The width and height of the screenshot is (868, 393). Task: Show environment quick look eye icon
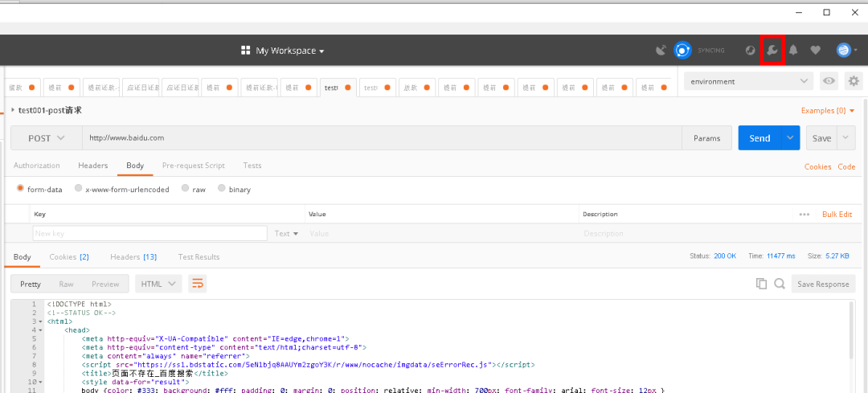tap(829, 81)
